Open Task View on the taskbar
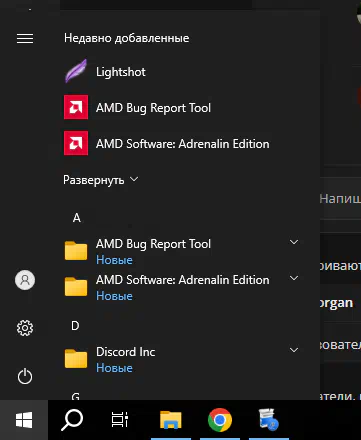The width and height of the screenshot is (361, 440). [120, 420]
